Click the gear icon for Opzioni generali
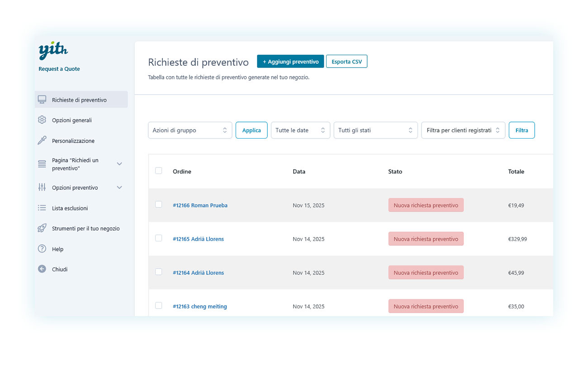Screen dimensions: 588x370 click(42, 120)
